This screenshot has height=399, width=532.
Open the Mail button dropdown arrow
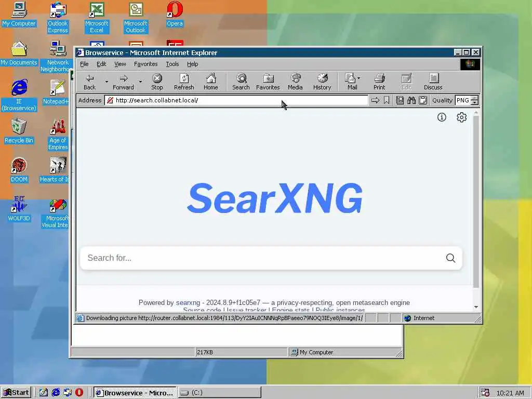359,78
